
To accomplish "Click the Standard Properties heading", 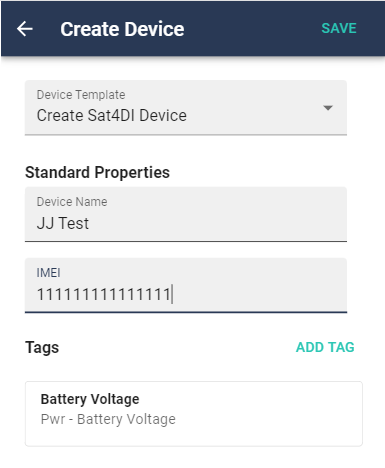I will tap(97, 172).
